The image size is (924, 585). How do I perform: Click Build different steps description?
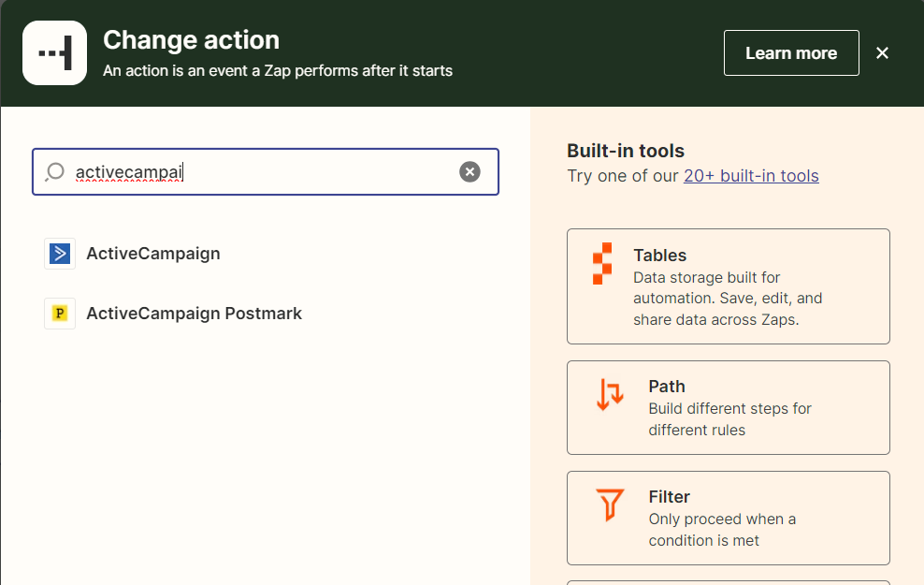pos(730,419)
